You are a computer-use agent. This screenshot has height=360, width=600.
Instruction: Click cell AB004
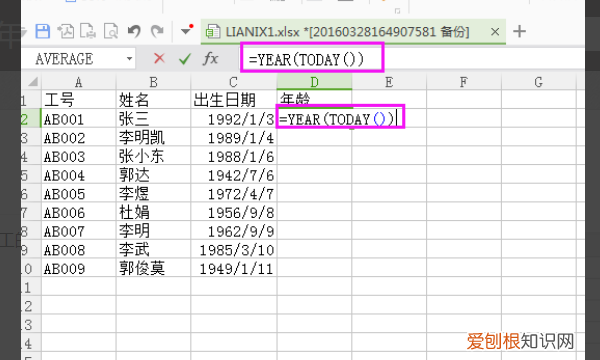[78, 175]
